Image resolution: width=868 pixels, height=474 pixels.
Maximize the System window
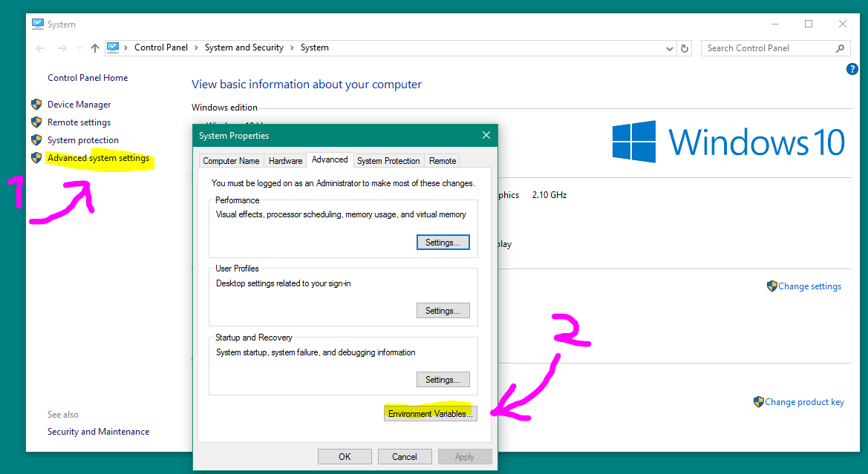pos(808,24)
